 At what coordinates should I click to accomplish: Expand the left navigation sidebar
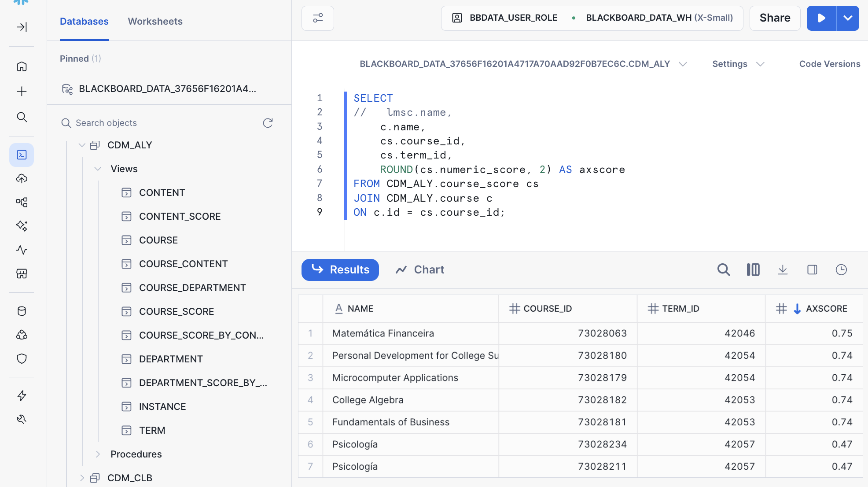click(x=22, y=27)
